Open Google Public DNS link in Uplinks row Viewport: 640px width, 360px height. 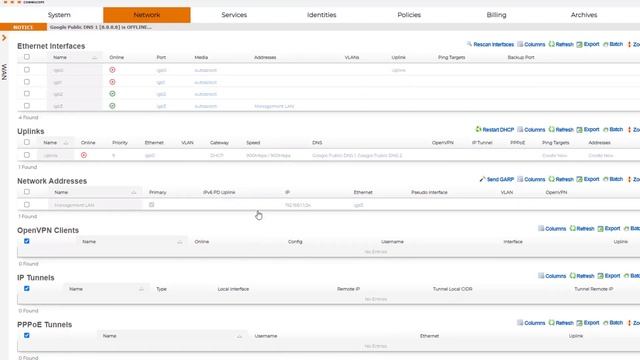(357, 156)
